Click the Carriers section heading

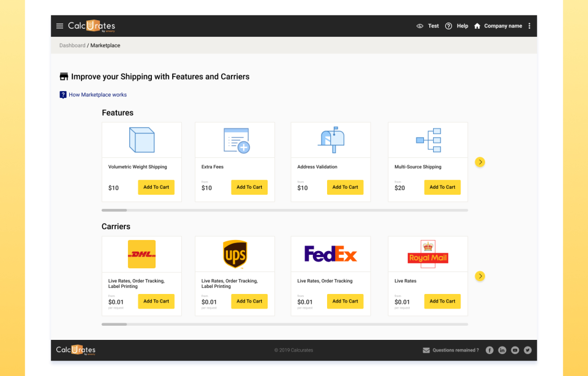click(x=116, y=227)
